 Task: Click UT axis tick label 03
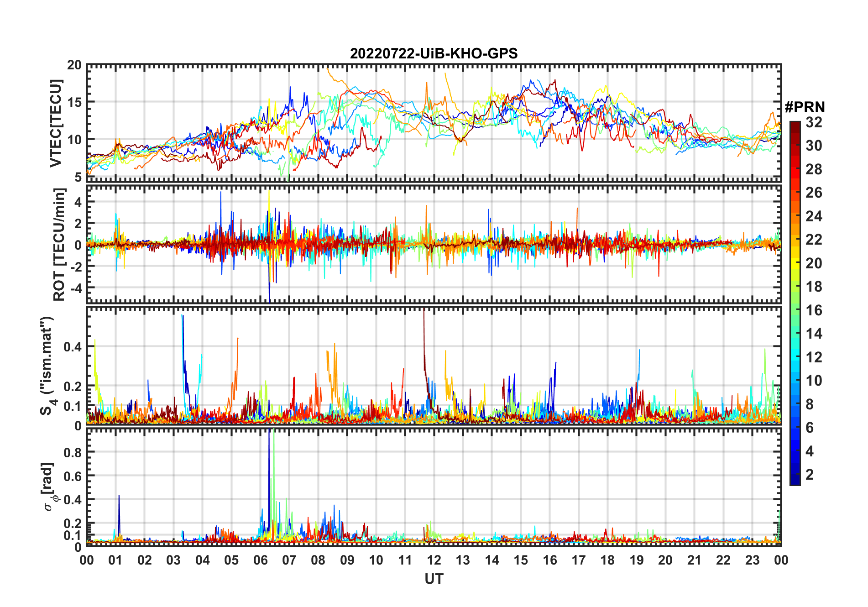click(173, 560)
